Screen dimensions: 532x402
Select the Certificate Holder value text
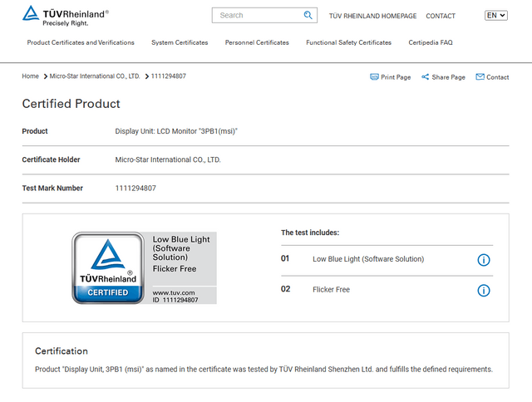[168, 159]
